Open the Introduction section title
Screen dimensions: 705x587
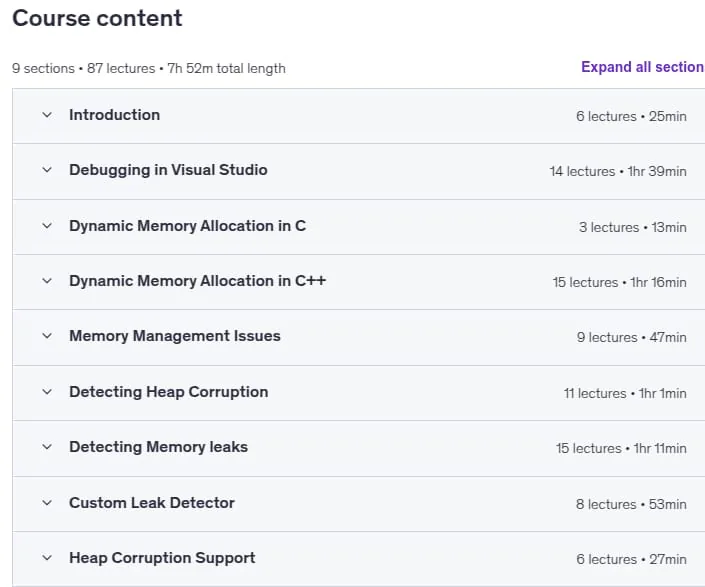click(x=115, y=115)
